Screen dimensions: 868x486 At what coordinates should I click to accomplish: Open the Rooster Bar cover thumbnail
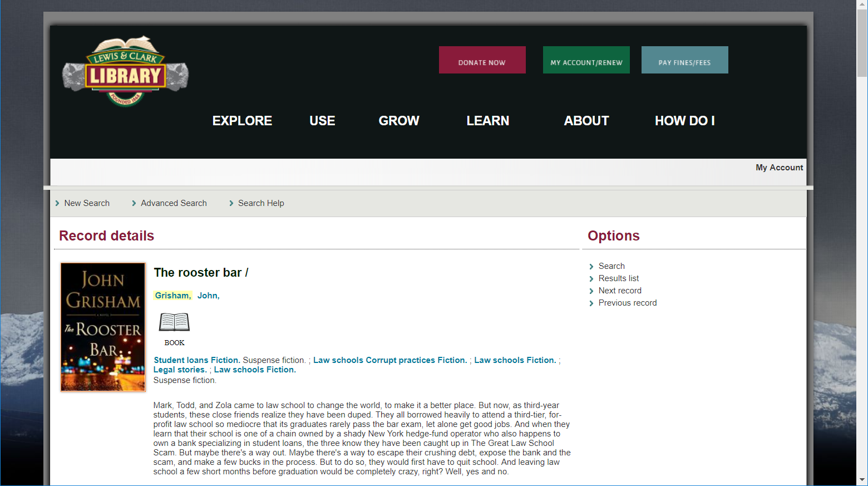pos(103,327)
